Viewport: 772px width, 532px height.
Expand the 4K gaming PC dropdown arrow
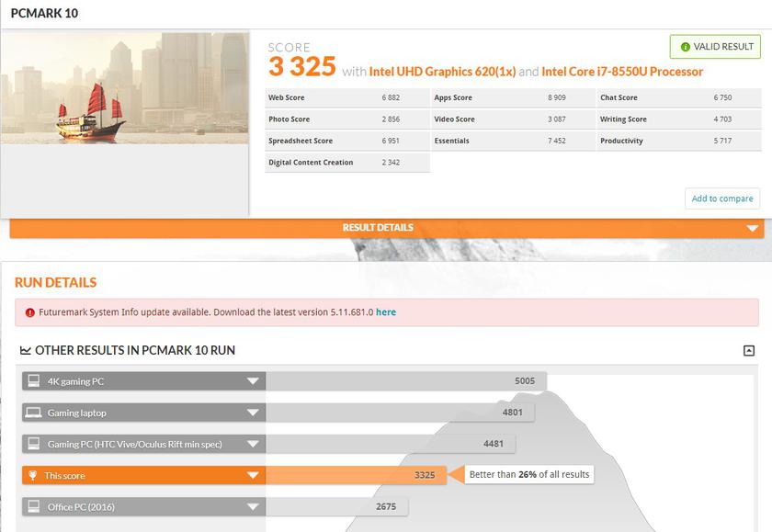pos(252,381)
